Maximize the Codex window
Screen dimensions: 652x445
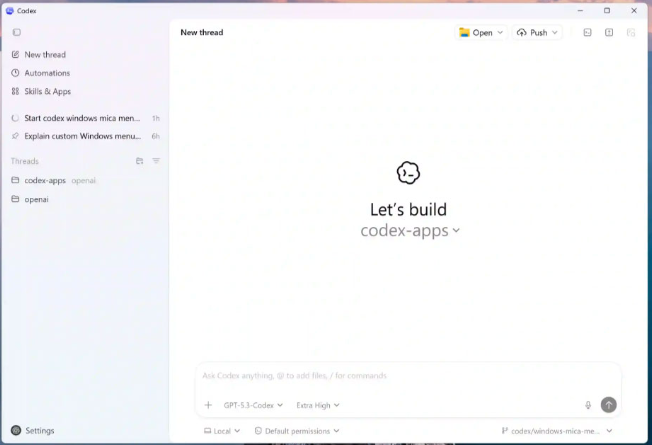607,10
